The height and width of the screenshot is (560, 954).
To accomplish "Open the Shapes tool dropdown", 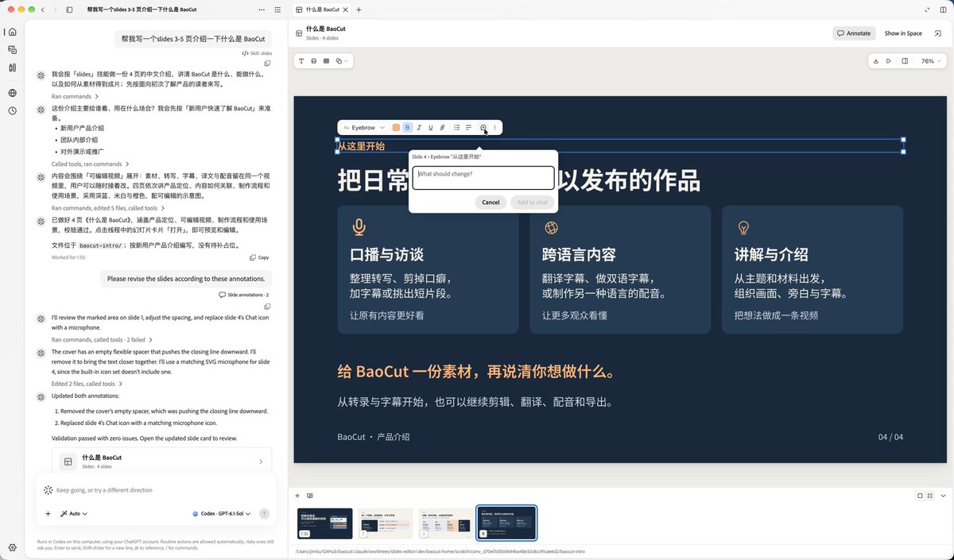I will [342, 60].
